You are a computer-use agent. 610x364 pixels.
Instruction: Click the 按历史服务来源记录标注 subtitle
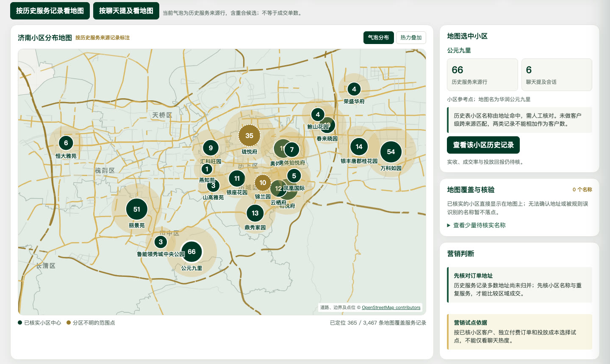tap(103, 38)
